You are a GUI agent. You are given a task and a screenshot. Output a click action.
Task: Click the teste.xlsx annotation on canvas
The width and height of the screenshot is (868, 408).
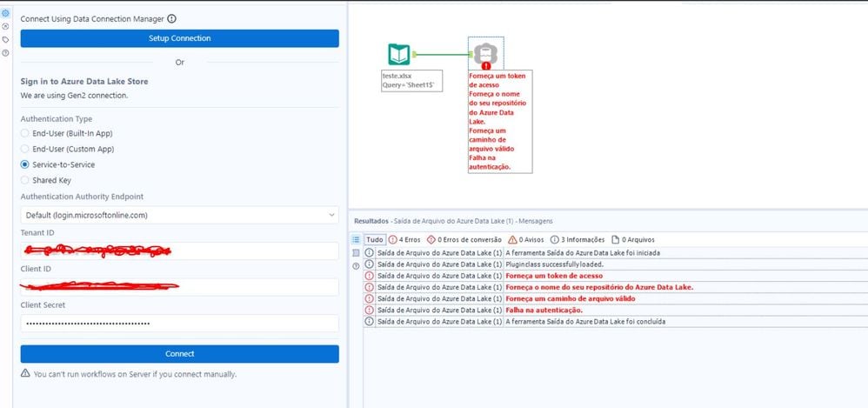click(412, 81)
